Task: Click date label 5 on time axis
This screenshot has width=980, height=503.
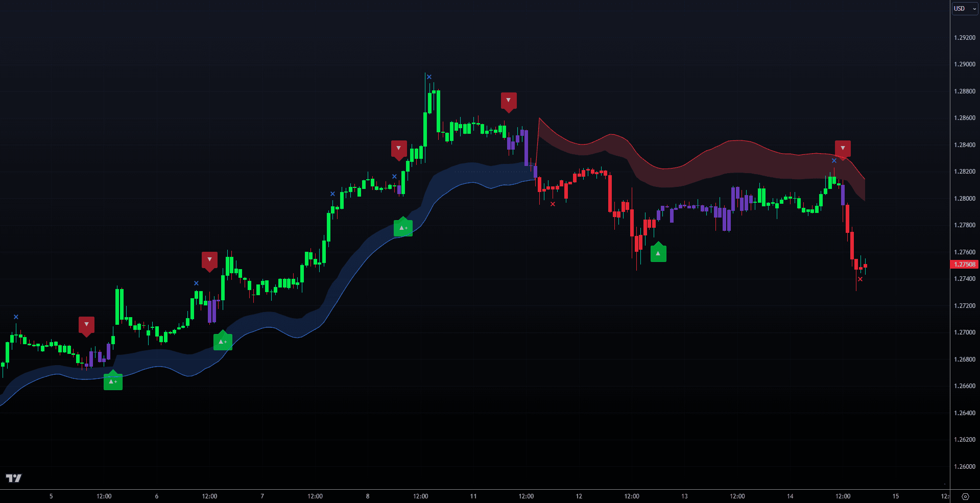Action: (x=51, y=496)
